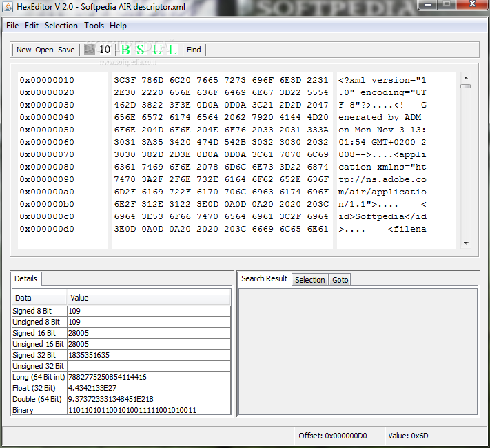This screenshot has width=490, height=448.
Task: Open the Help menu
Action: coord(118,26)
